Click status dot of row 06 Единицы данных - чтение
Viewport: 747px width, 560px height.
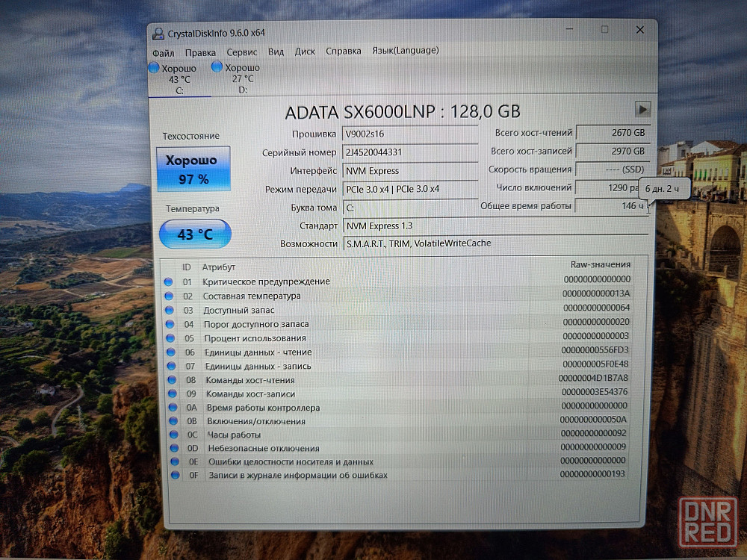point(170,352)
